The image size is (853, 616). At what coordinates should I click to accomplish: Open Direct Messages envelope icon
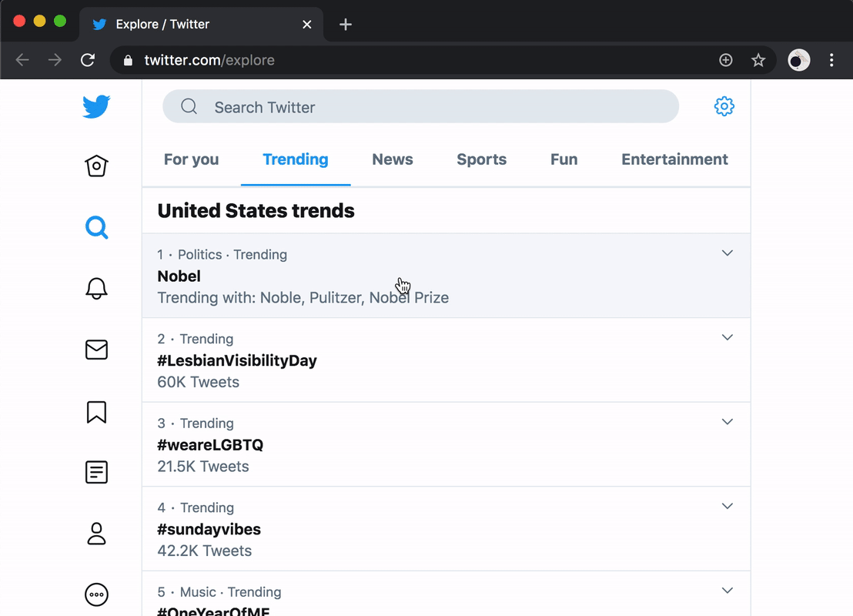(x=95, y=350)
